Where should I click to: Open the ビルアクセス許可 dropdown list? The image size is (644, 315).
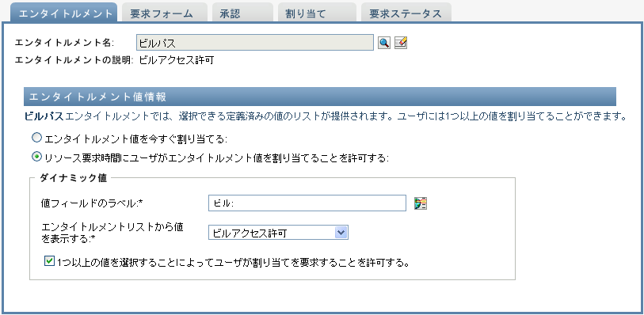click(278, 233)
